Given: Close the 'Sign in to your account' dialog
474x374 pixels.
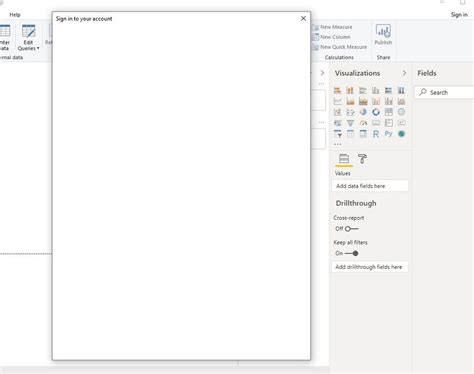Looking at the screenshot, I should (x=303, y=19).
